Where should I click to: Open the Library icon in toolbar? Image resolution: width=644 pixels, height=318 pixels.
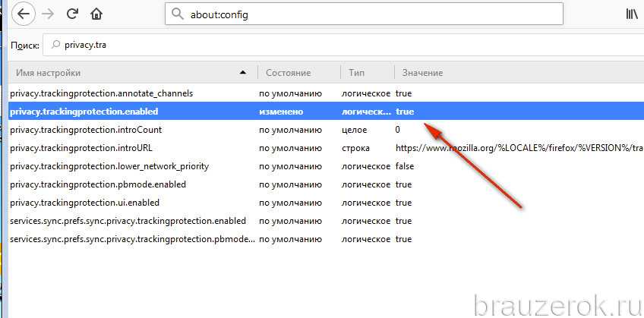click(632, 14)
